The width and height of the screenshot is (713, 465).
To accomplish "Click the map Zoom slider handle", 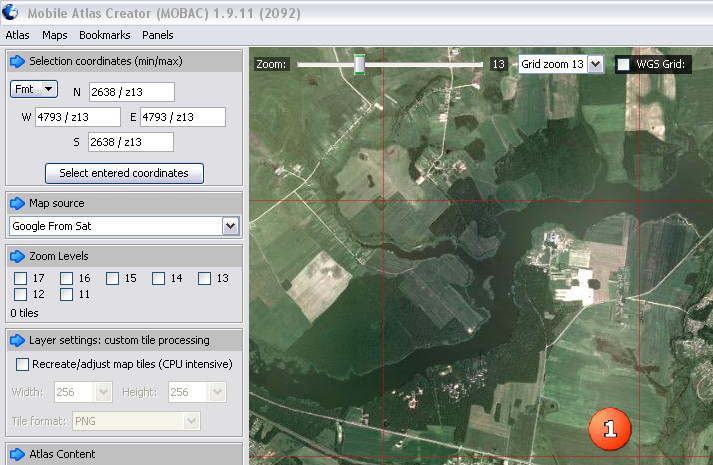I will (x=359, y=64).
